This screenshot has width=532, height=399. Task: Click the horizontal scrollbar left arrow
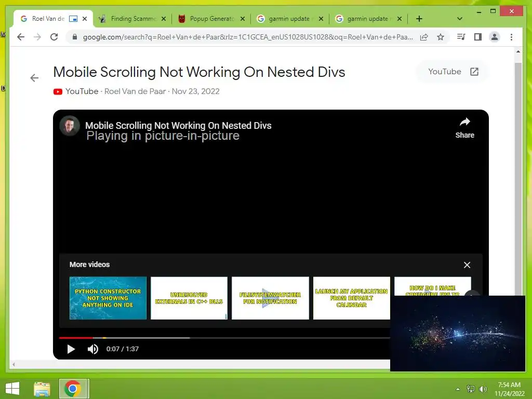(x=14, y=364)
